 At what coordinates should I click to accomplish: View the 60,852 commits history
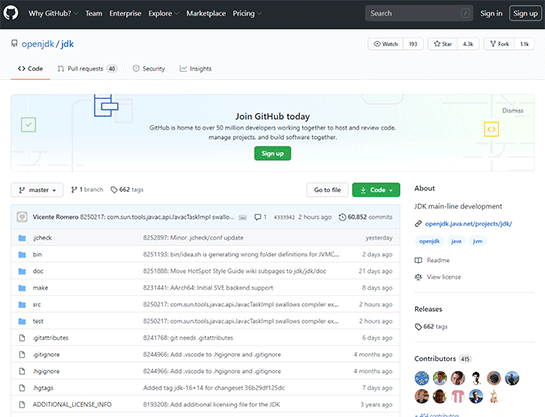pyautogui.click(x=366, y=217)
